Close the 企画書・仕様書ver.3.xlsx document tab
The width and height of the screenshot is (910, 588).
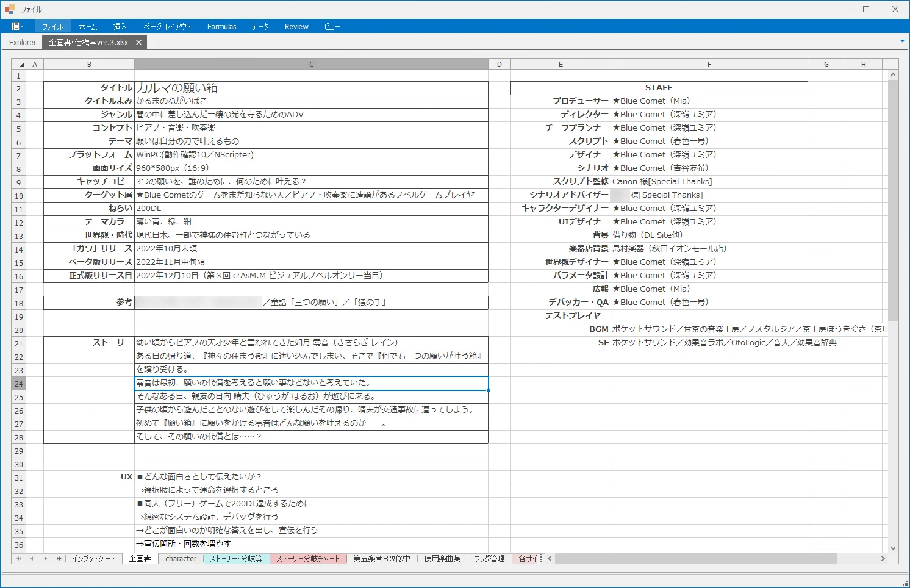139,43
